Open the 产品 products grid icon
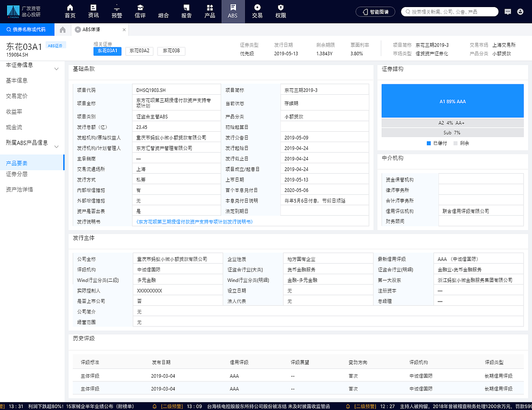532x410 pixels. [210, 11]
